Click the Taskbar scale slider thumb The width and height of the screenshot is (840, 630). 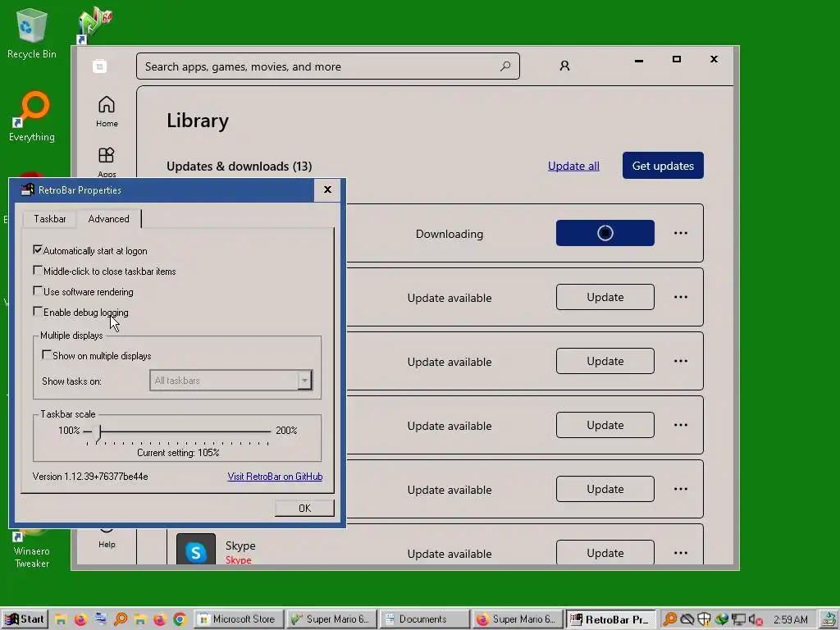(x=97, y=433)
